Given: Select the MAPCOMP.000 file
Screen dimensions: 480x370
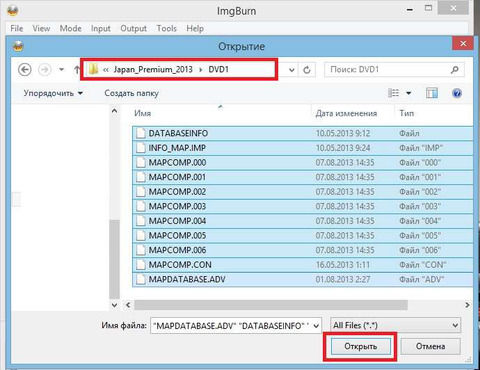Looking at the screenshot, I should (302, 163).
